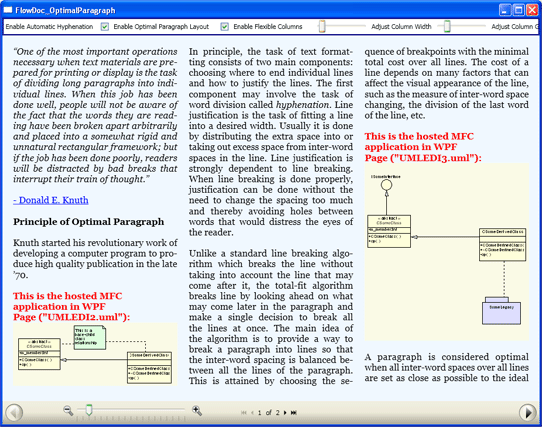Screen dimensions: 542x427
Task: Click the Adjust Column Width slider thumb
Action: [x=322, y=26]
